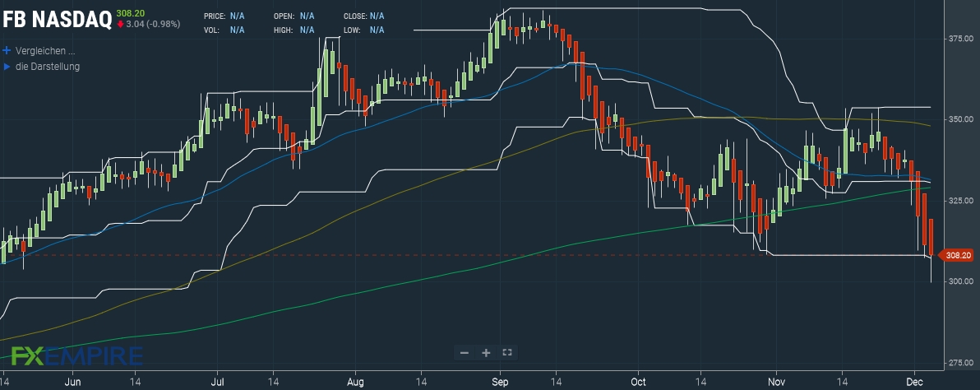Click the 300.00 price axis label
The image size is (980, 390).
960,282
